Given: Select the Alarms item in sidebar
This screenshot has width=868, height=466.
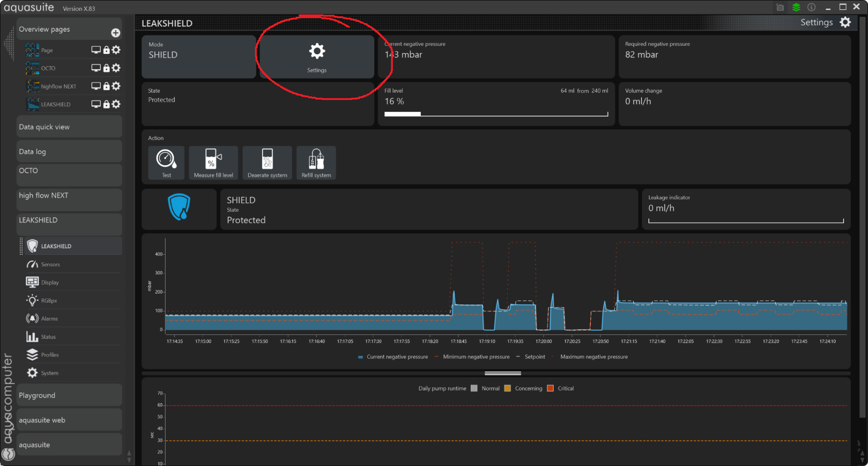Looking at the screenshot, I should (x=49, y=319).
